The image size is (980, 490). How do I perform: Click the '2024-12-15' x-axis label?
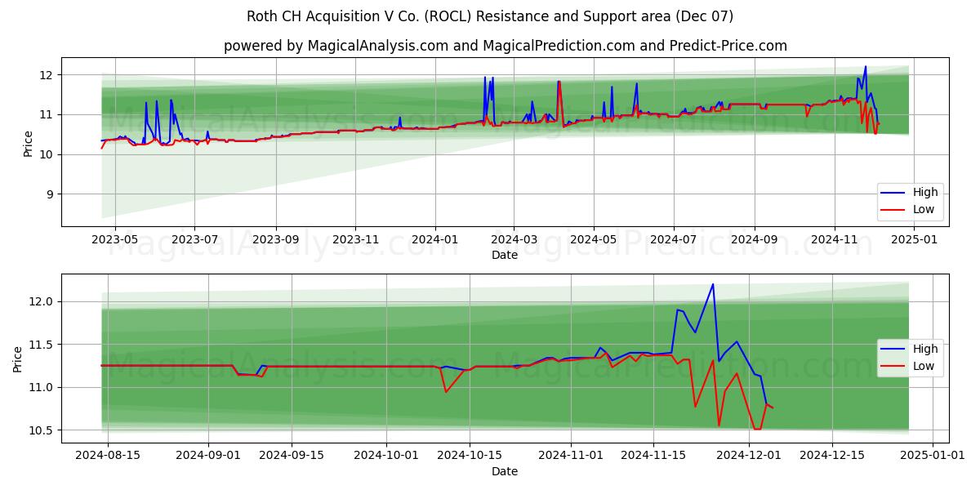[832, 457]
